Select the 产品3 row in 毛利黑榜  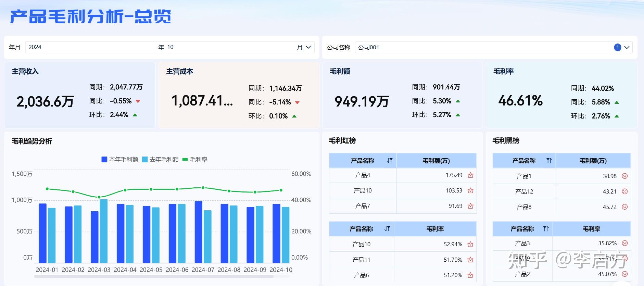click(562, 243)
